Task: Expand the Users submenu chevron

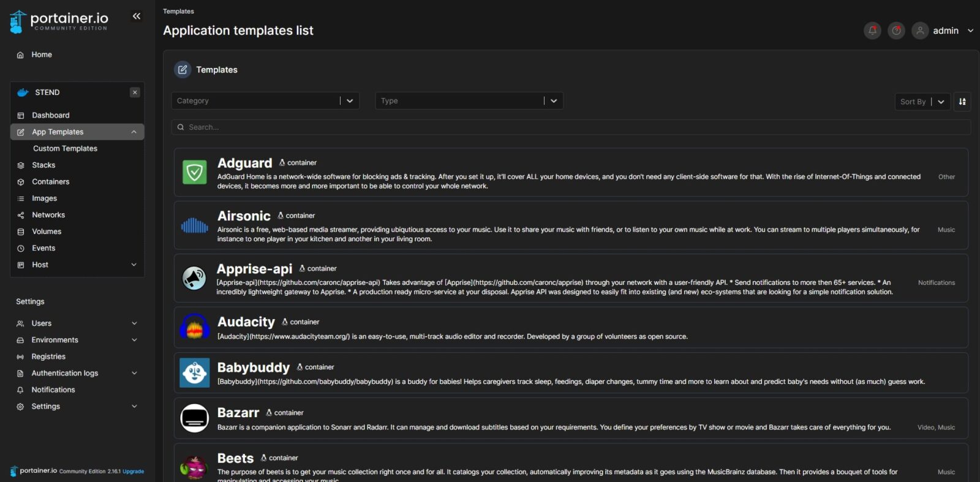Action: (x=134, y=323)
